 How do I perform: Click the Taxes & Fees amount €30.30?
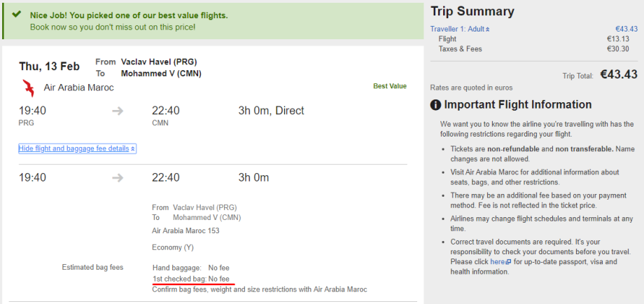pos(618,49)
